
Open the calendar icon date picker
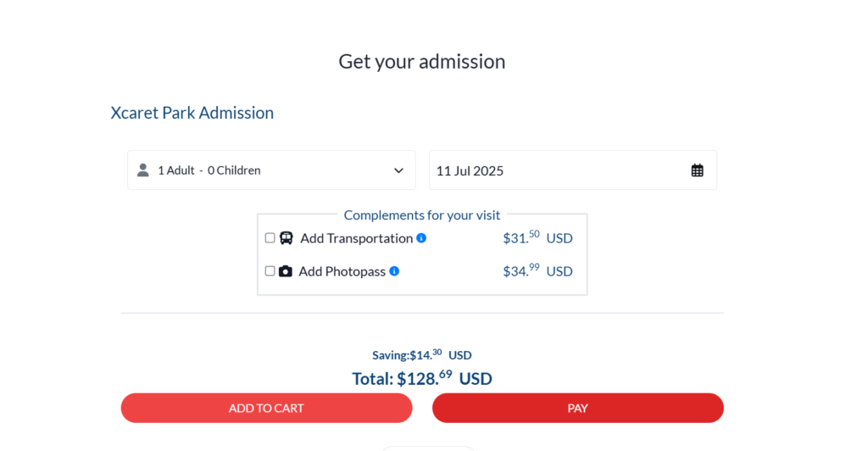coord(697,170)
